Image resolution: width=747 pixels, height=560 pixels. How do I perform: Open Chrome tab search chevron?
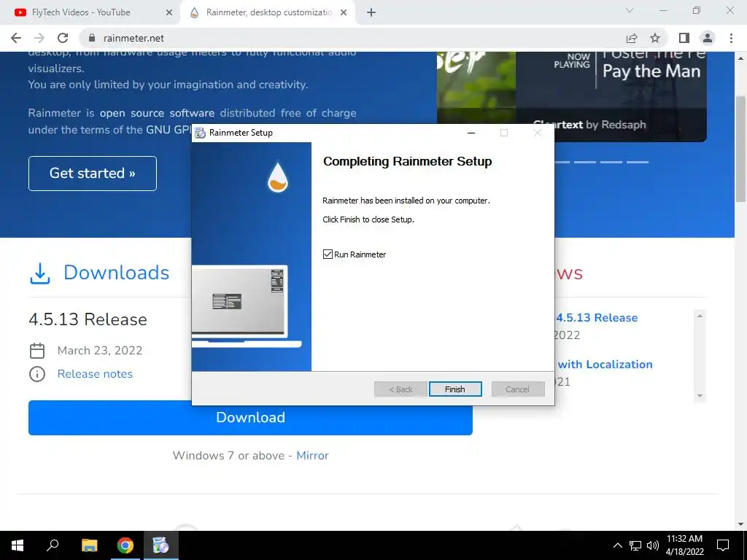pyautogui.click(x=630, y=10)
